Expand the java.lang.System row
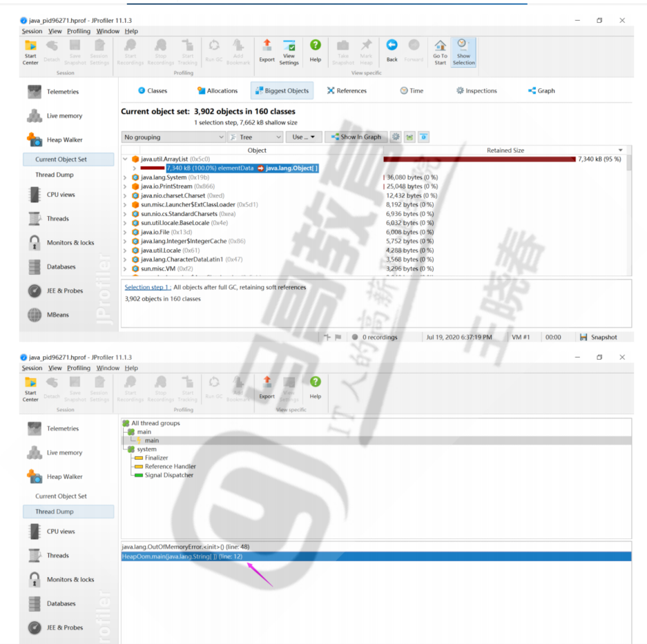 pos(125,177)
